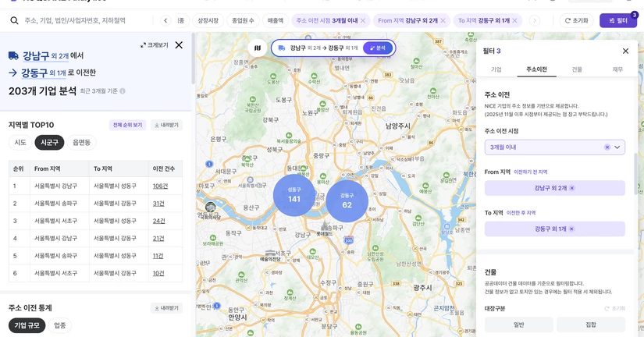The image size is (644, 337).
Task: Download the 주소 이전 통계 data
Action: click(x=166, y=308)
